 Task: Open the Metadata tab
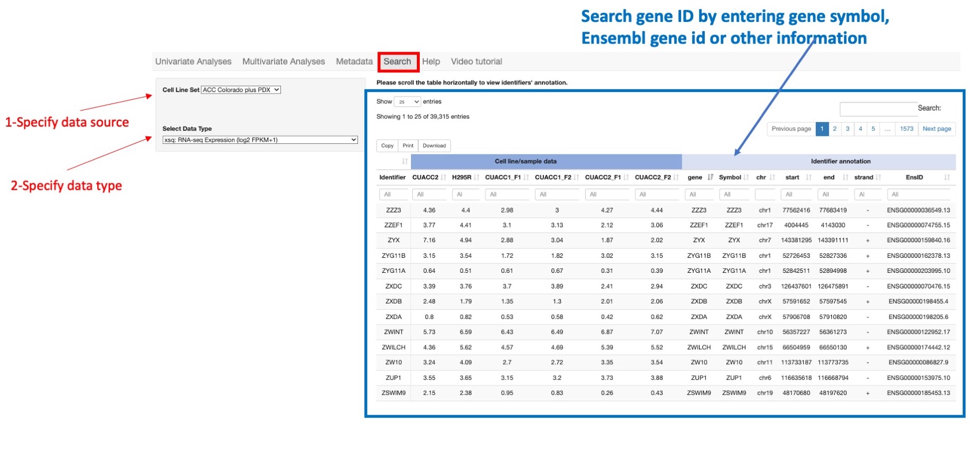(x=354, y=61)
